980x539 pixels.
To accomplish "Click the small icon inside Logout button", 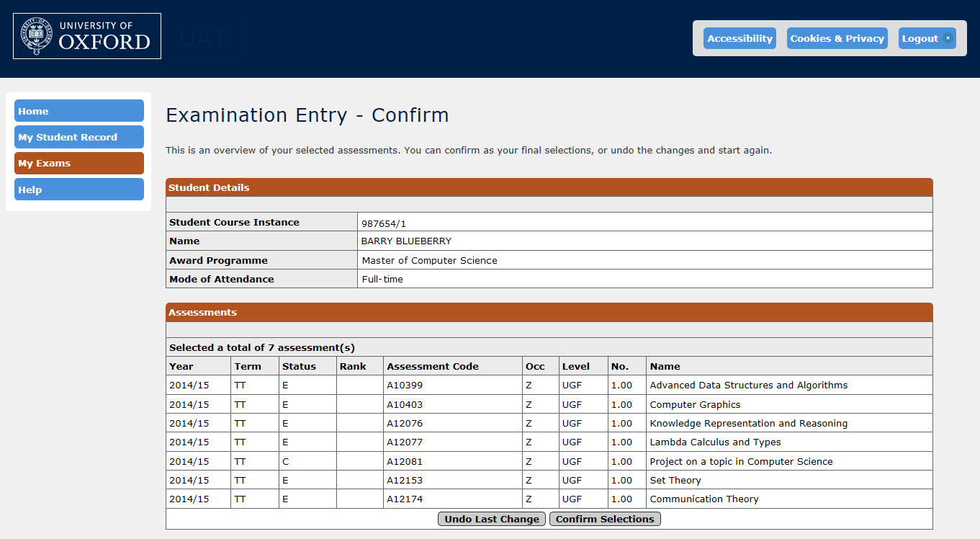I will (948, 38).
